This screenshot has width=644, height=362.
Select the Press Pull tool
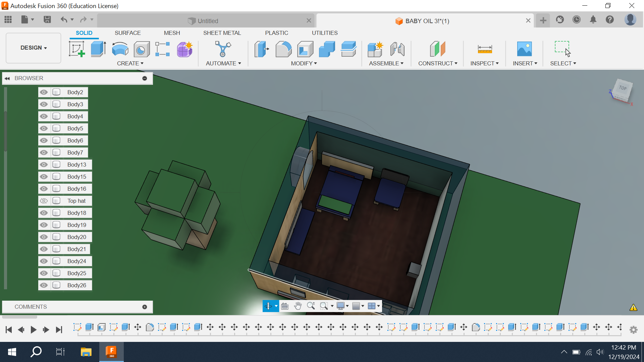coord(262,49)
